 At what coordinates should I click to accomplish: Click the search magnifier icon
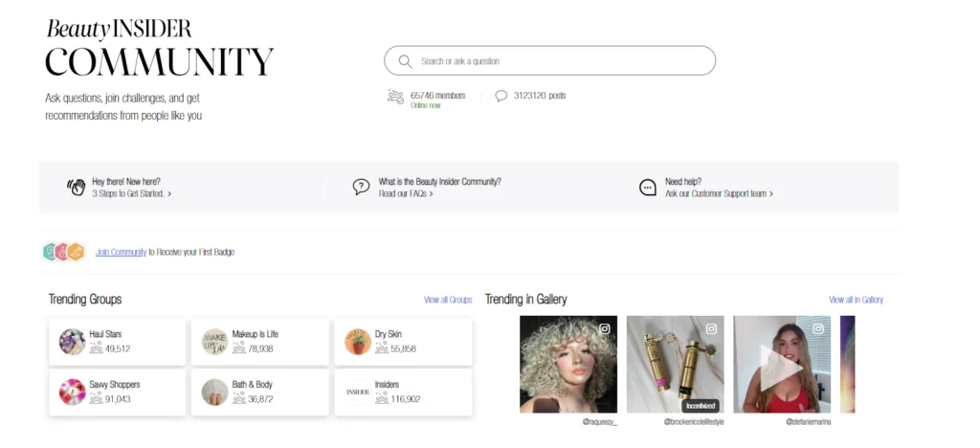(x=405, y=61)
